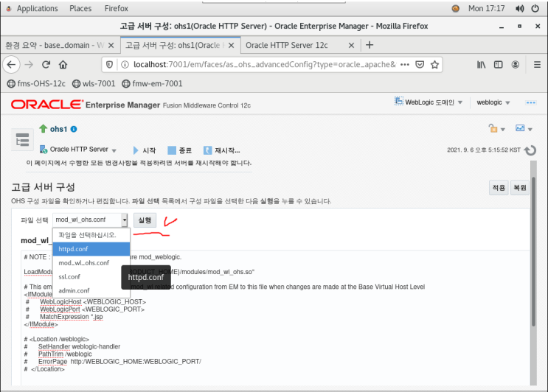Bookmark this page with the star
Viewport: 548px width, 392px height.
tap(434, 65)
